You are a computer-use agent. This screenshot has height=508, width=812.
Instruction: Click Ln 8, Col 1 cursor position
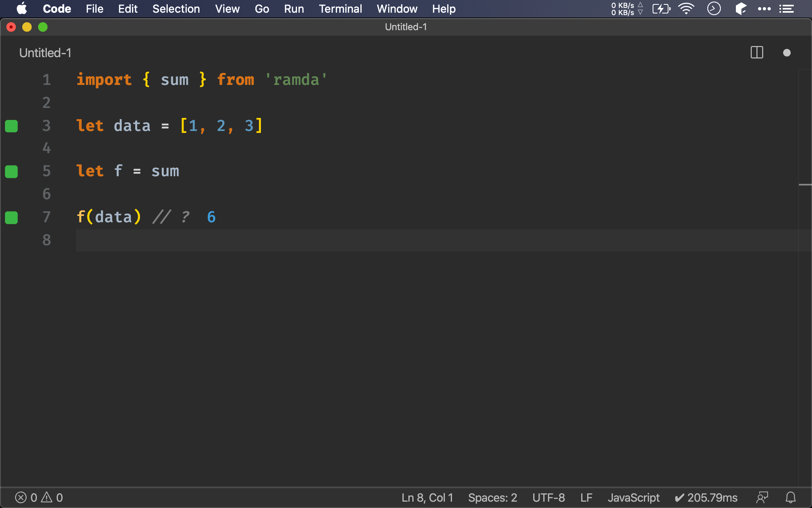click(427, 497)
